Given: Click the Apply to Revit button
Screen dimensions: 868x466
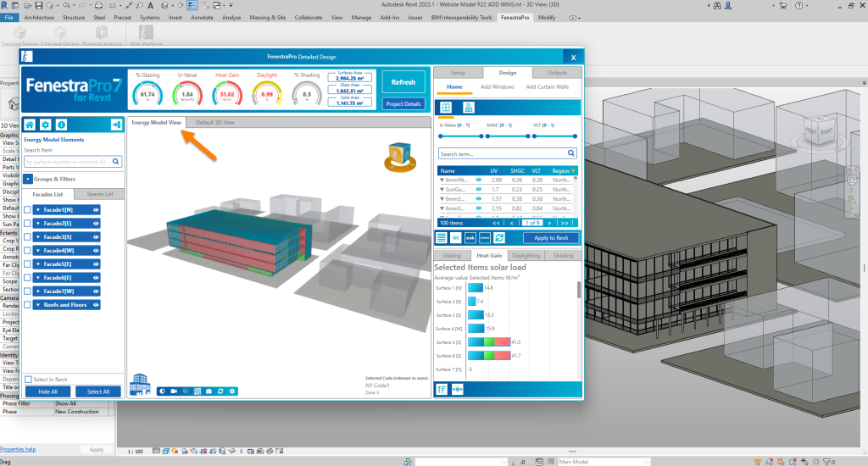Looking at the screenshot, I should [x=551, y=238].
